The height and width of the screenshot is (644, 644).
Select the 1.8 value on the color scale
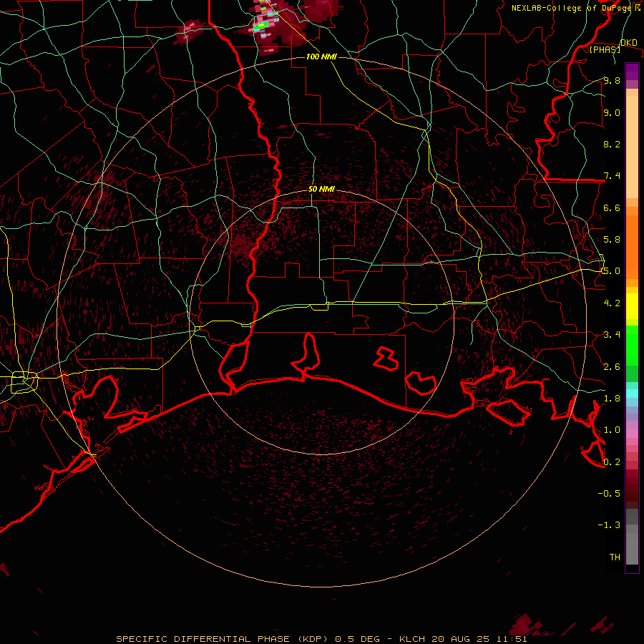pyautogui.click(x=612, y=398)
